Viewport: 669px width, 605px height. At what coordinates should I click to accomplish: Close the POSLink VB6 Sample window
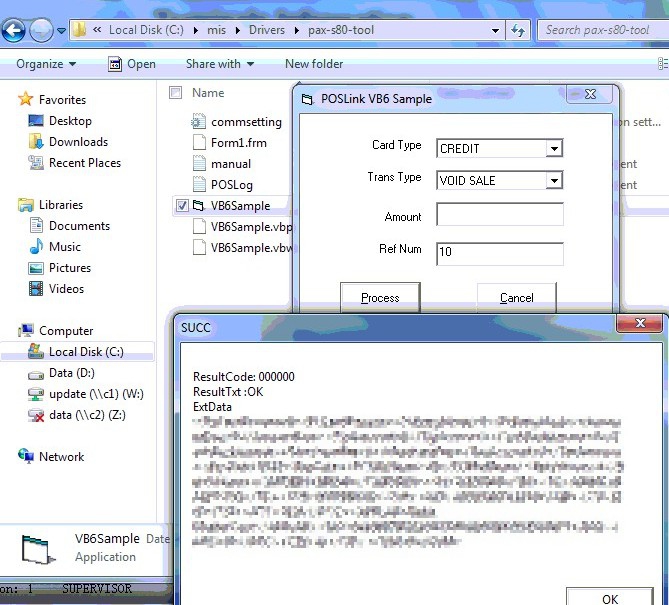coord(591,94)
